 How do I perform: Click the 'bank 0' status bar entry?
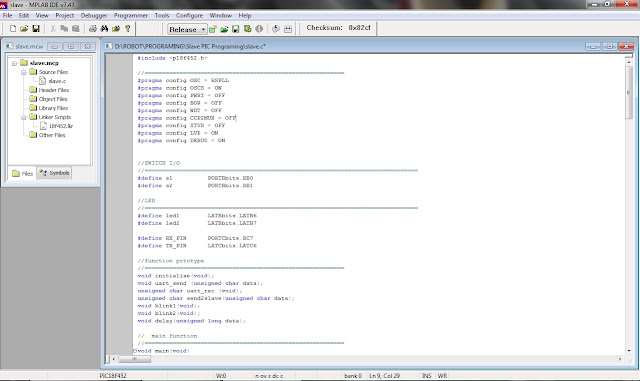coord(353,376)
